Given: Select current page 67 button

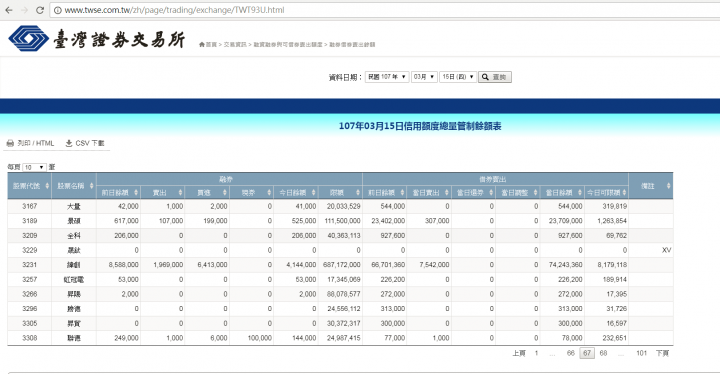Looking at the screenshot, I should tap(587, 353).
